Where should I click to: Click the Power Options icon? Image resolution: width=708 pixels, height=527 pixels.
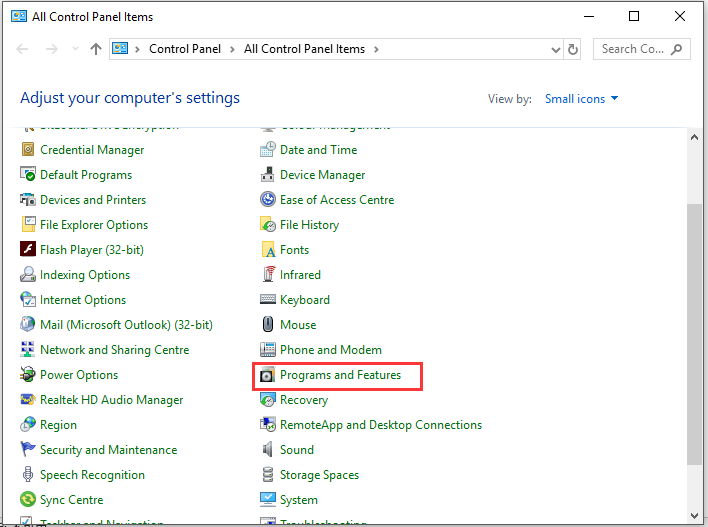tap(28, 375)
